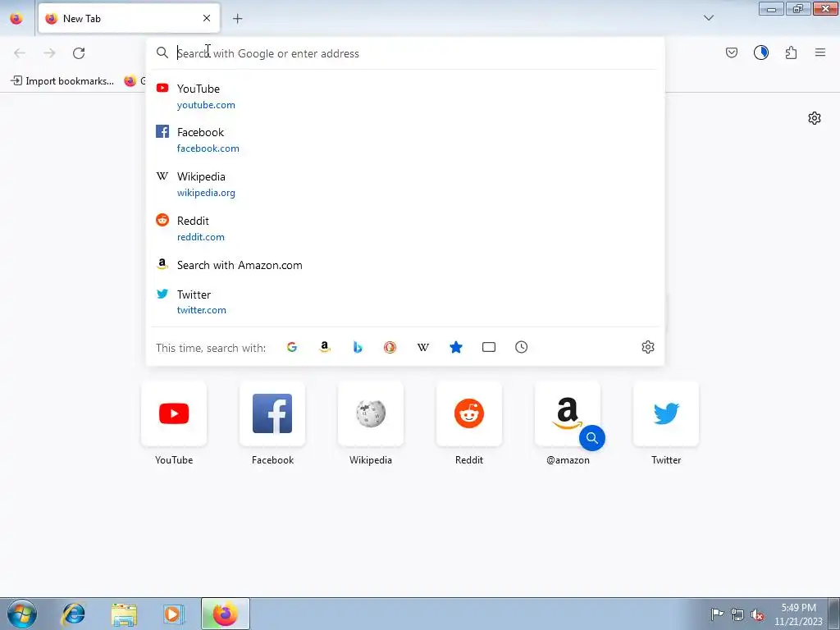Viewport: 840px width, 630px height.
Task: Search bookmarks with the star icon
Action: point(456,347)
